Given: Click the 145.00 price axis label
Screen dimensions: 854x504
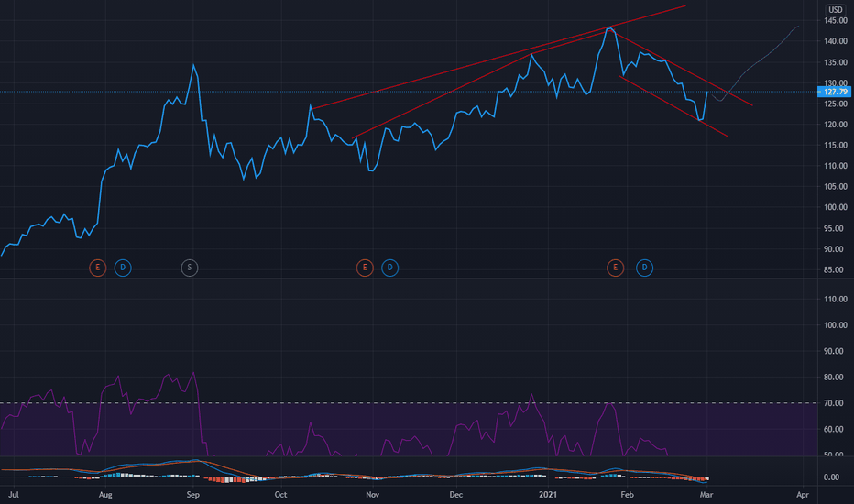Looking at the screenshot, I should pyautogui.click(x=836, y=21).
